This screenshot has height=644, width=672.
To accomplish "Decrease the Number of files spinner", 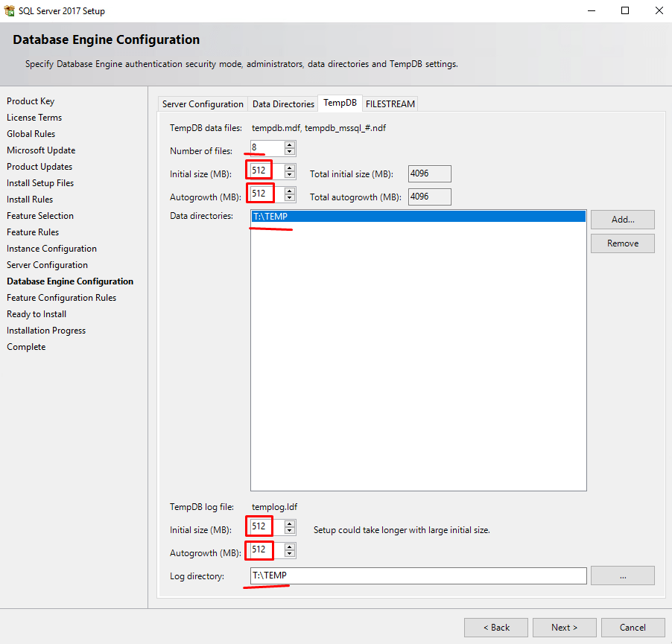I will click(x=290, y=152).
